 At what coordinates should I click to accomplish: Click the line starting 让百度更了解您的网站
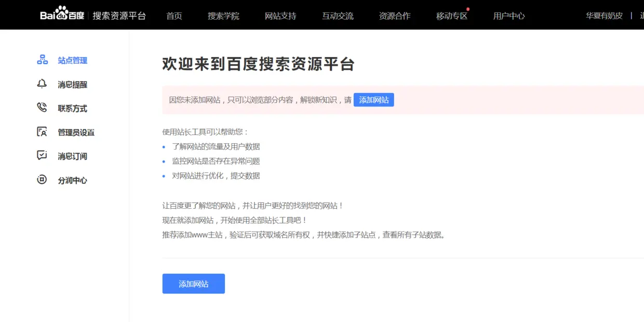coord(253,206)
